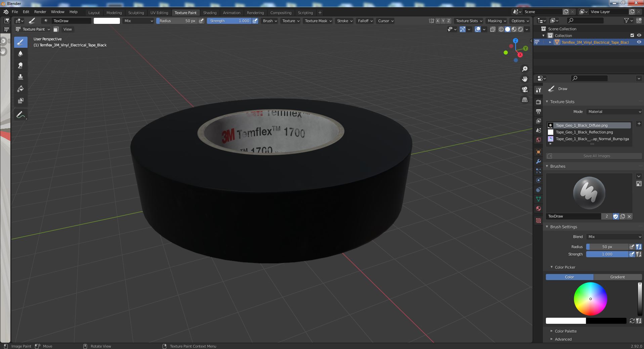The height and width of the screenshot is (349, 644).
Task: Switch color picker to Gradient
Action: coord(617,277)
